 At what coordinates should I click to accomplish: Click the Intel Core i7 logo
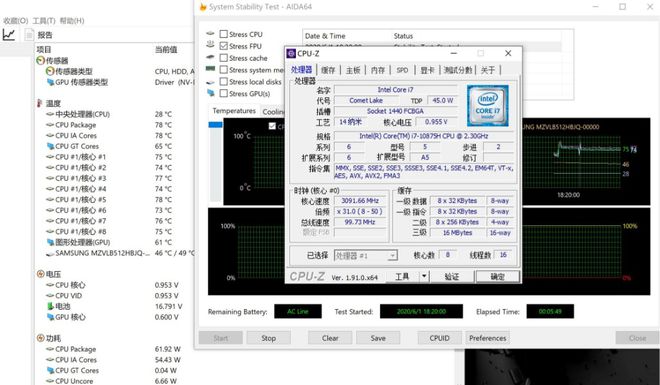[x=487, y=105]
